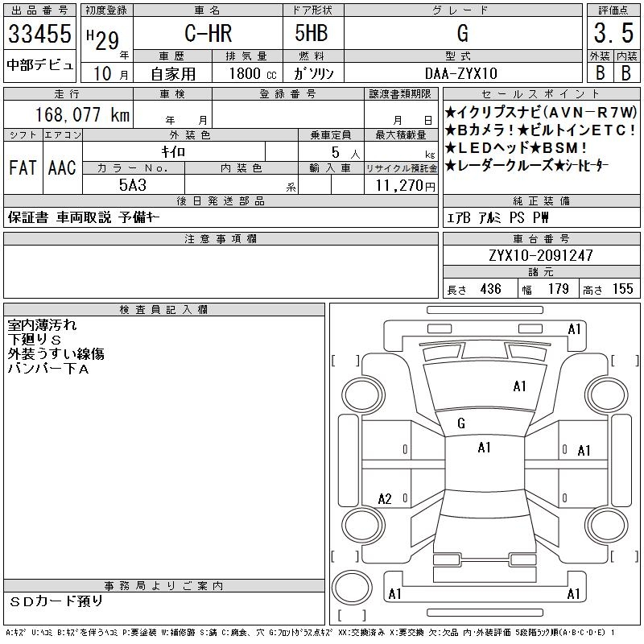Click registration year H29
Viewport: 644px width, 644px height.
click(x=103, y=39)
